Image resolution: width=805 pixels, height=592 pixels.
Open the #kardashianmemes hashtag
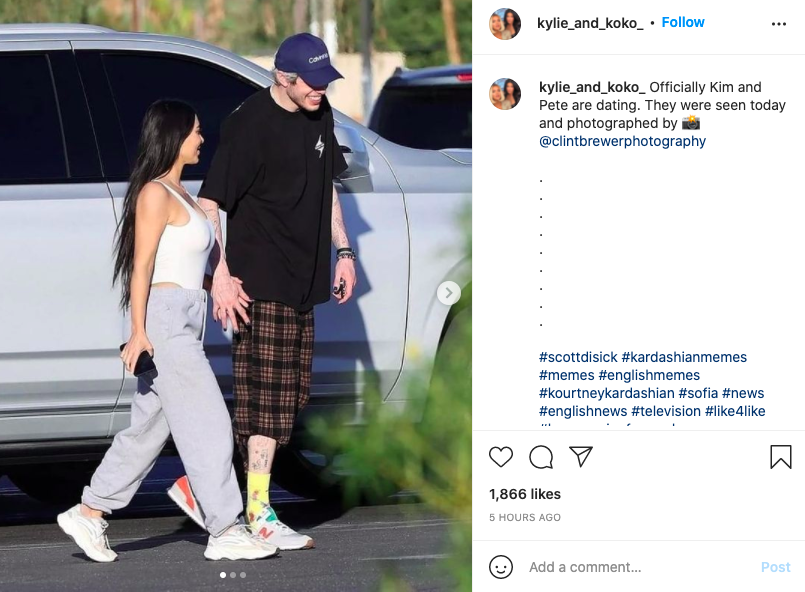[x=684, y=357]
